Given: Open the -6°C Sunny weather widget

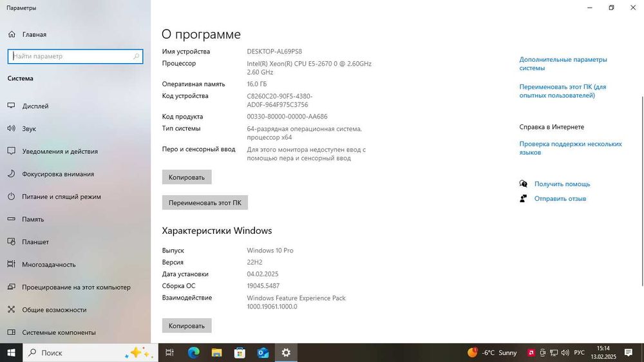Looking at the screenshot, I should coord(492,352).
